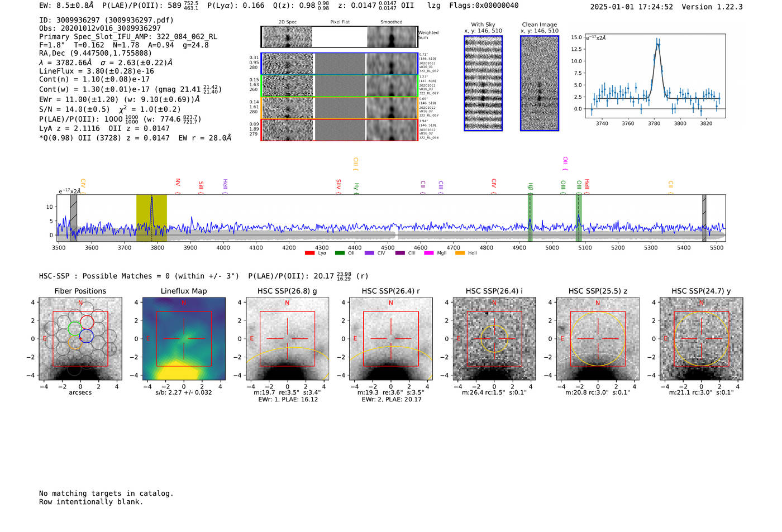The image size is (782, 532).
Task: Click the CIV purple legend swatch
Action: (369, 253)
